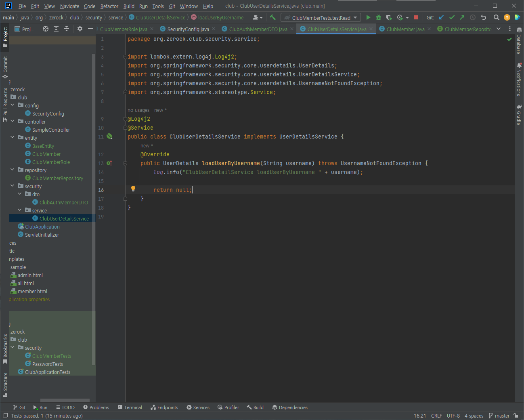Switch to the SecurityConfig.java tab

click(x=188, y=29)
